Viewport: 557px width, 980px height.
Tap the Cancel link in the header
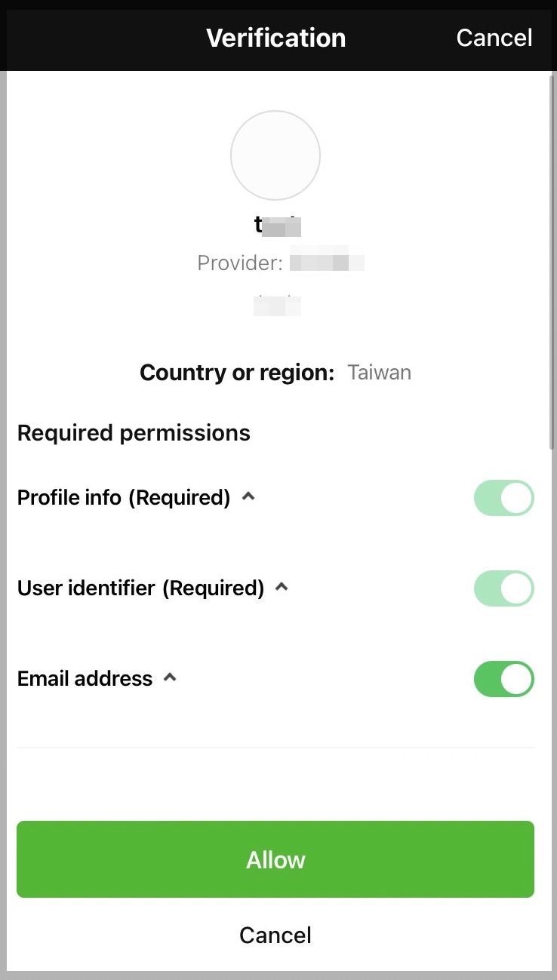494,38
